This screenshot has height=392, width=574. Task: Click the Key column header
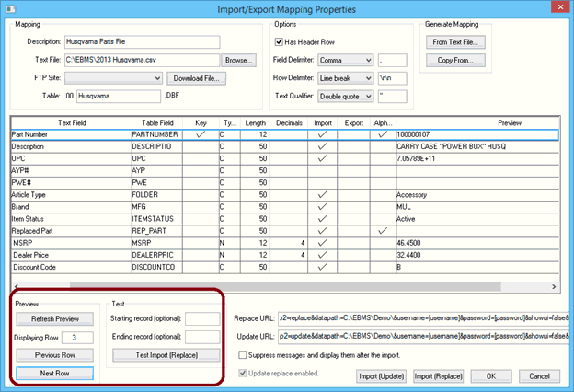point(201,123)
